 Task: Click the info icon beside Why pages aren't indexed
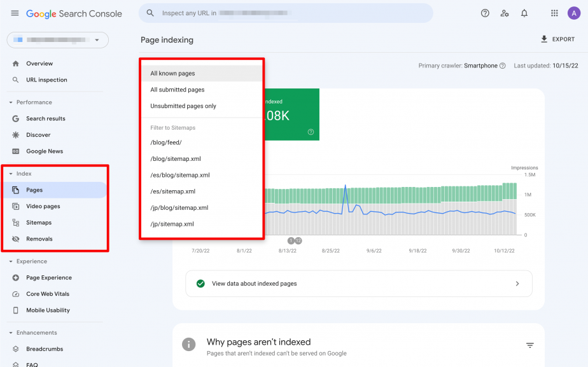click(x=188, y=344)
